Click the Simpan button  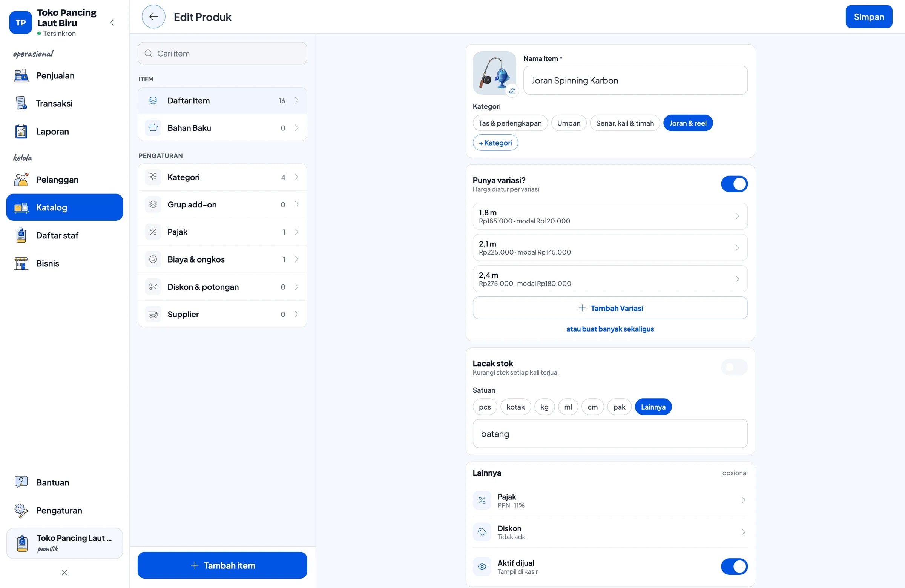868,17
